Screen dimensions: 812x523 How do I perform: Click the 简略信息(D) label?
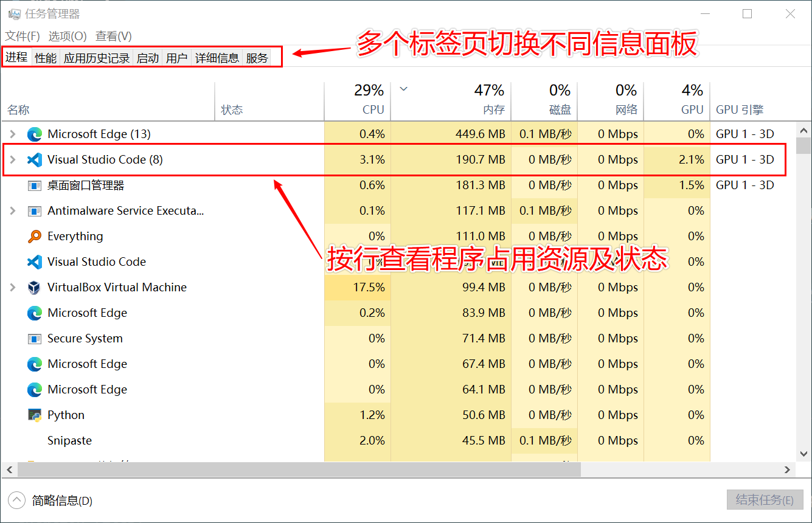tap(62, 500)
